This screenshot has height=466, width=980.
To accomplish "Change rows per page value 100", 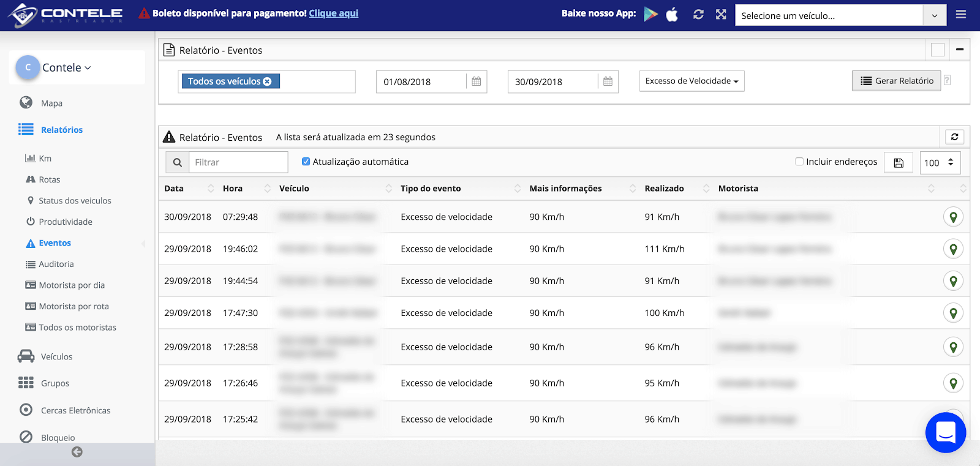I will (x=940, y=163).
